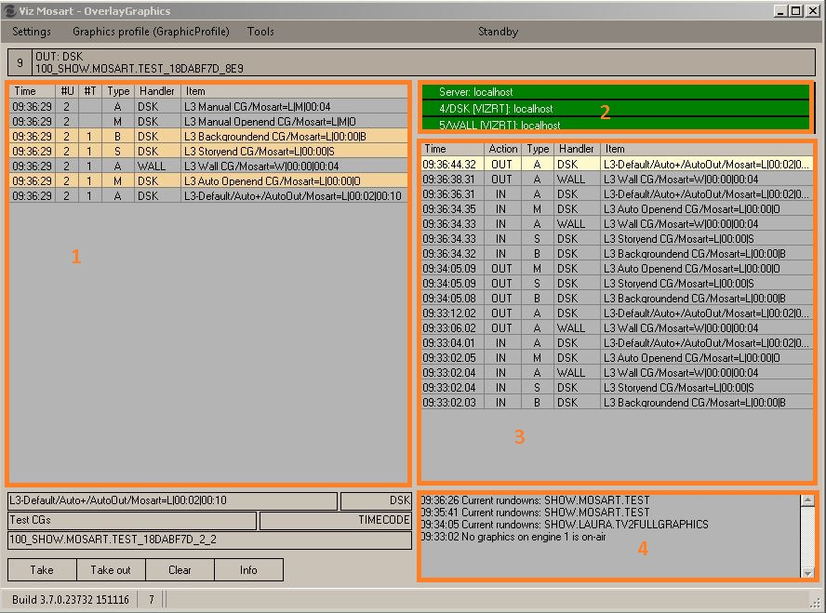Sort history list by Action column header
Viewport: 826px width, 613px height.
click(x=504, y=148)
